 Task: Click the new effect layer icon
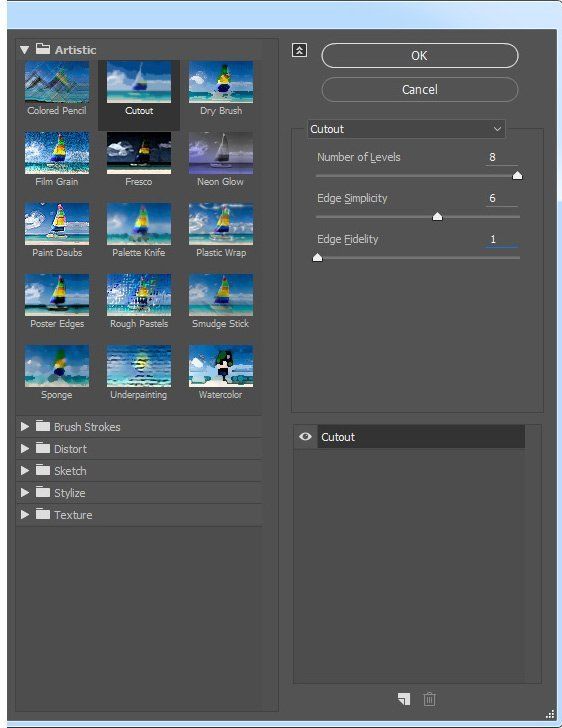tap(404, 699)
